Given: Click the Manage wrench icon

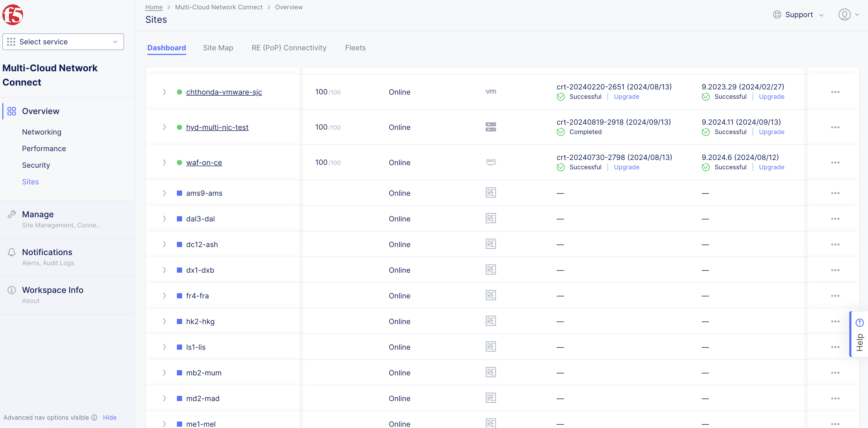Looking at the screenshot, I should 12,214.
